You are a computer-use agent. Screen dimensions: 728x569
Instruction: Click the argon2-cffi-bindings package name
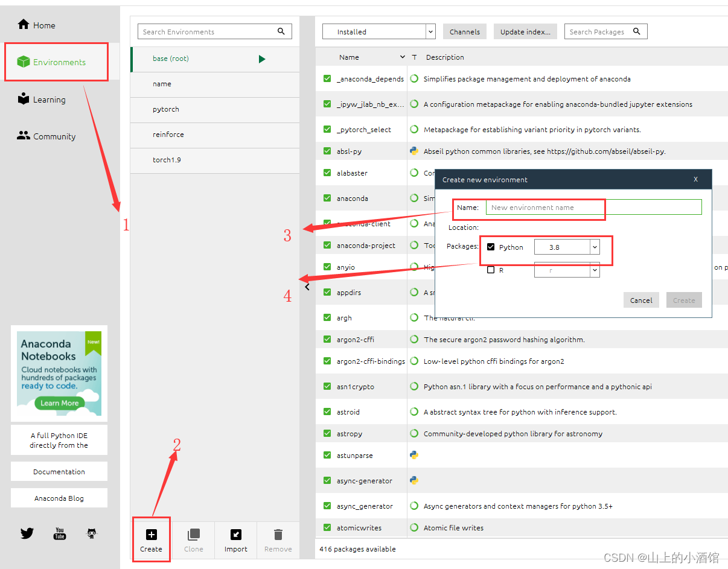[371, 361]
